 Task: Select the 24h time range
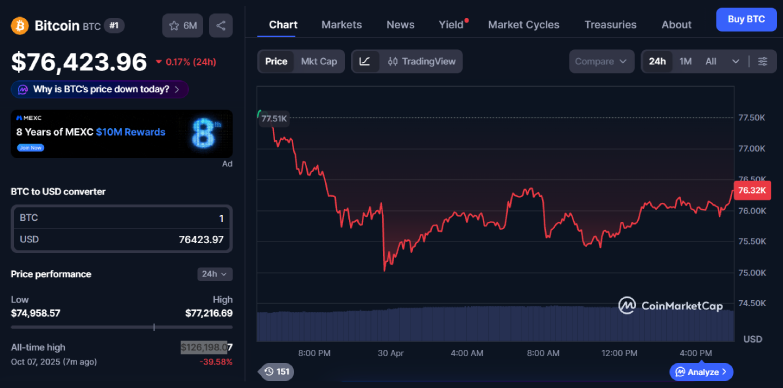click(x=657, y=61)
